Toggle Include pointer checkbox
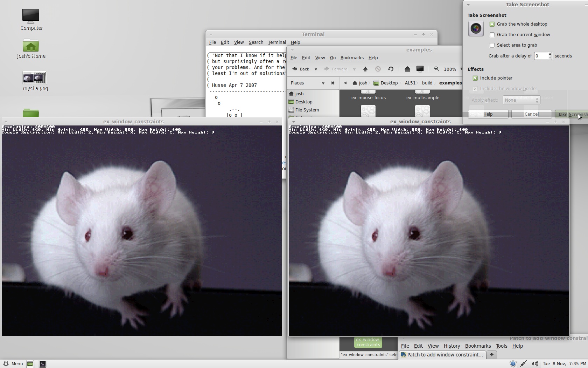The width and height of the screenshot is (588, 368). click(475, 78)
